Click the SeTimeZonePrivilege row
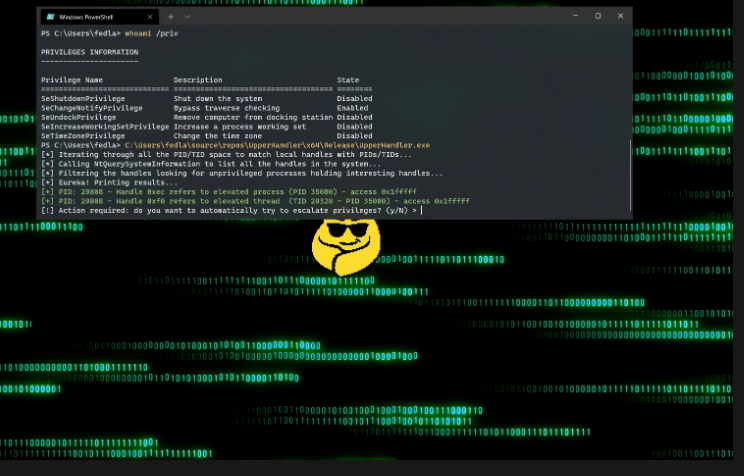744x476 pixels. (83, 136)
